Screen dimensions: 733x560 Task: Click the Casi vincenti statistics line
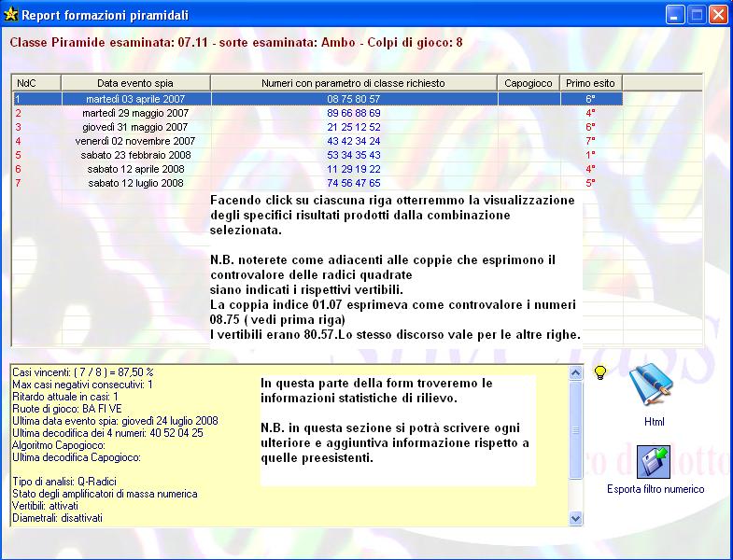(x=83, y=372)
